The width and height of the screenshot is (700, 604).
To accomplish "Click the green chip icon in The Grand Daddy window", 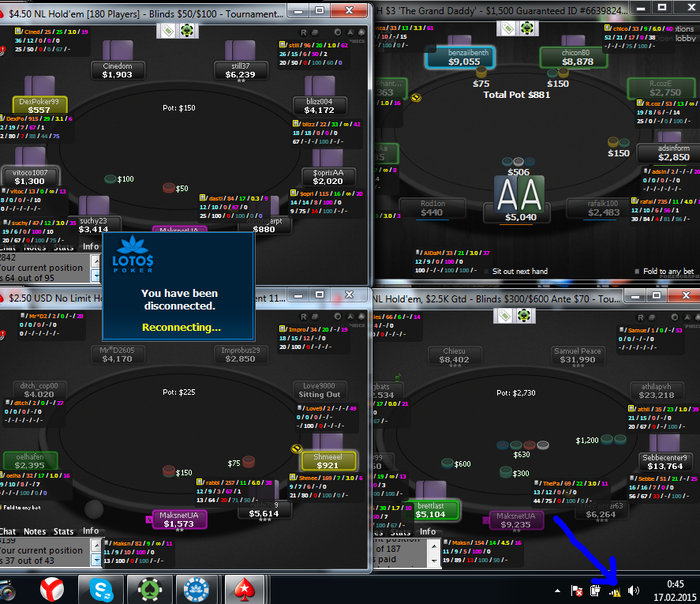I will [527, 29].
